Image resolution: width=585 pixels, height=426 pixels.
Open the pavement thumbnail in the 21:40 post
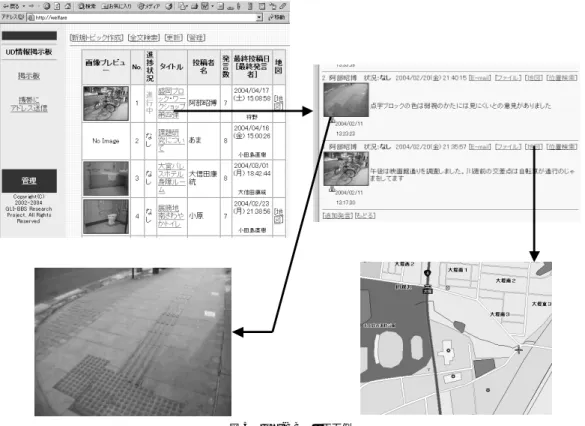point(346,100)
